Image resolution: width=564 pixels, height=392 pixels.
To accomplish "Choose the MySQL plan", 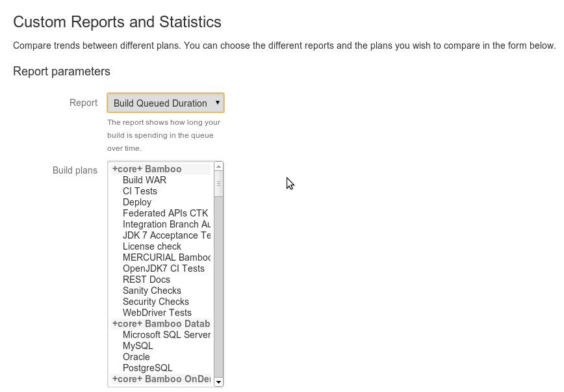I will 160,346.
